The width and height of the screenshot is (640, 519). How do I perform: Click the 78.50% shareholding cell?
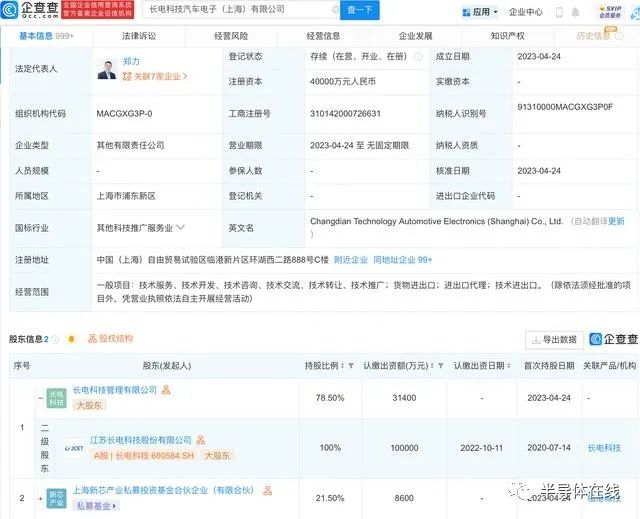pyautogui.click(x=330, y=398)
